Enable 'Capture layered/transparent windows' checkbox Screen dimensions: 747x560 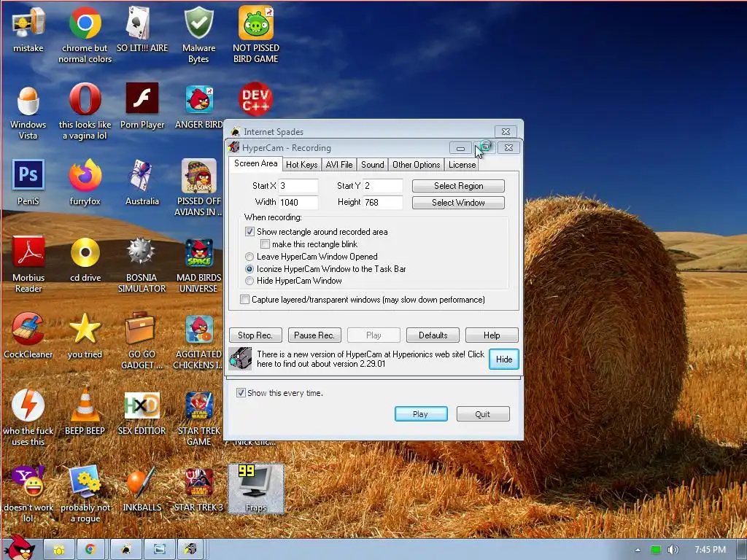[x=244, y=300]
